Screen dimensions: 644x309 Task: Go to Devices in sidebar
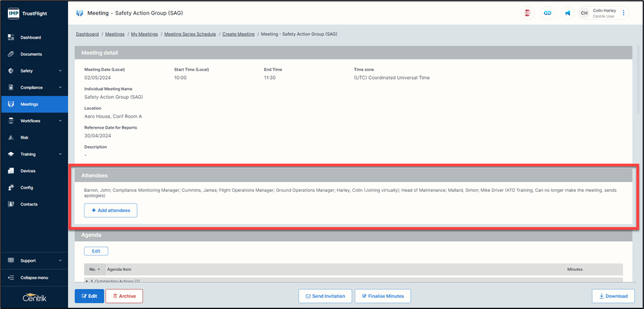28,171
